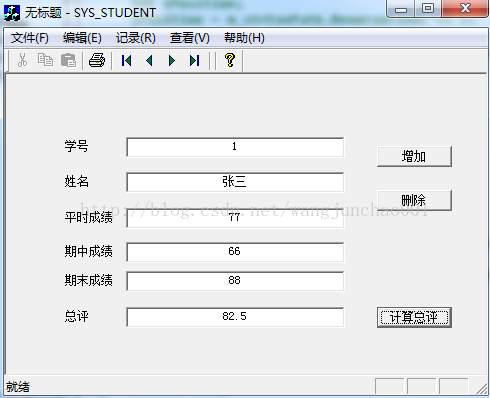Click the Copy toolbar icon
This screenshot has width=490, height=398.
point(45,60)
